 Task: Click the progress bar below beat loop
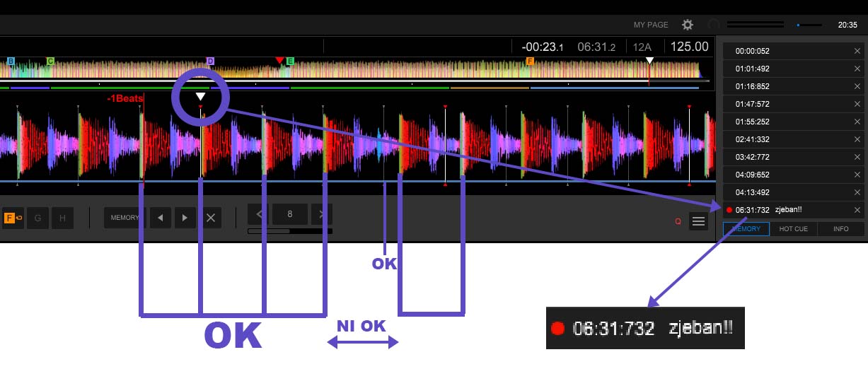pyautogui.click(x=290, y=231)
